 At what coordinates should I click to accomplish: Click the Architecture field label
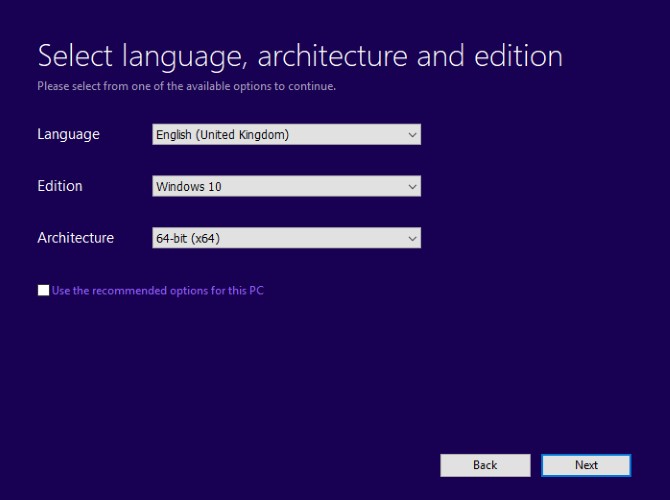76,238
